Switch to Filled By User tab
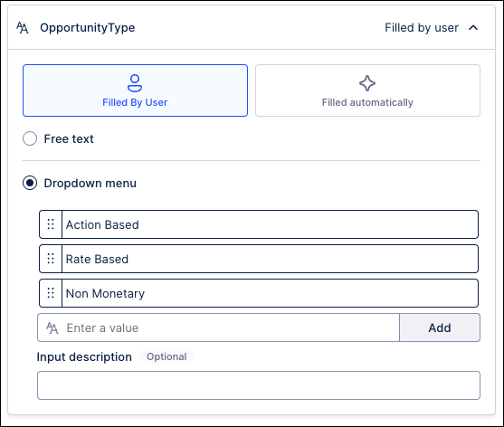504x427 pixels. click(135, 90)
